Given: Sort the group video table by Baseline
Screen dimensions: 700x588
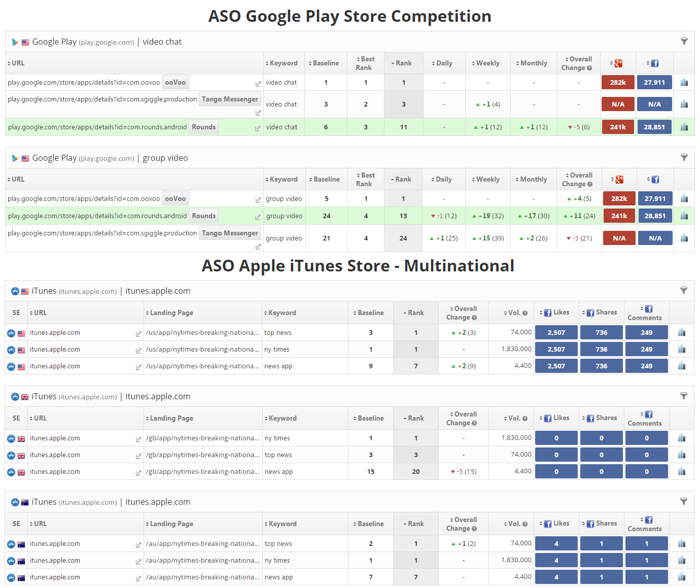Looking at the screenshot, I should click(325, 180).
